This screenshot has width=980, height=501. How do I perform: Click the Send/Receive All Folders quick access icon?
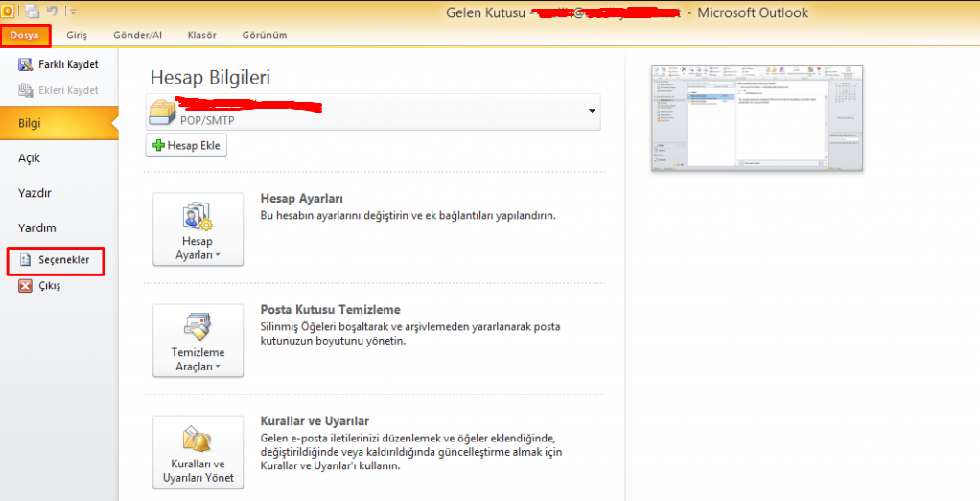[33, 11]
